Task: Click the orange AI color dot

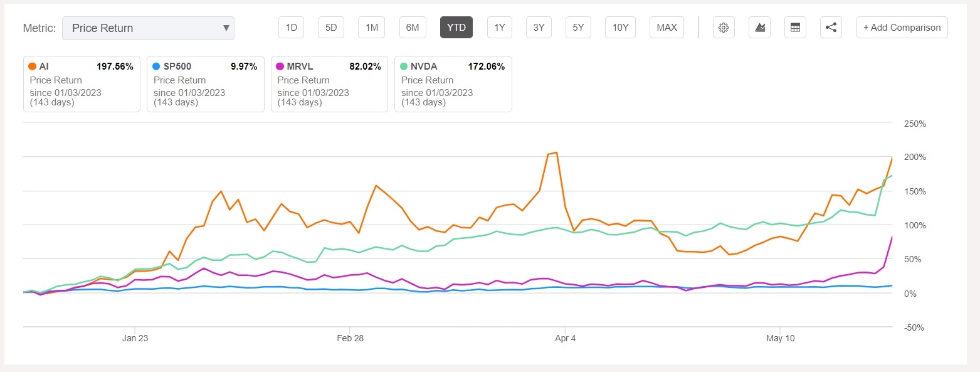Action: [x=32, y=66]
